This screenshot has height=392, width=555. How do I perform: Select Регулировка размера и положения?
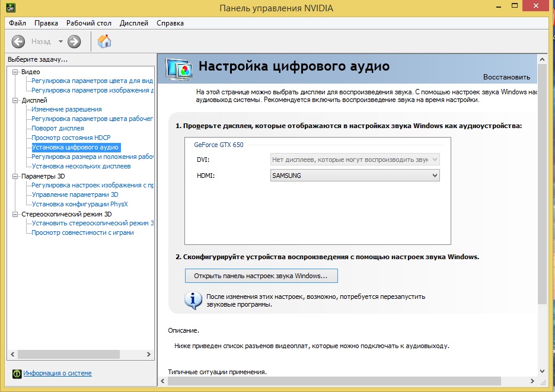pyautogui.click(x=92, y=157)
